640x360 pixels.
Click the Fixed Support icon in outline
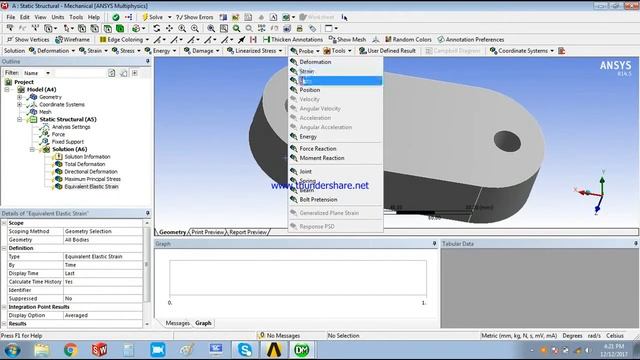tap(46, 142)
